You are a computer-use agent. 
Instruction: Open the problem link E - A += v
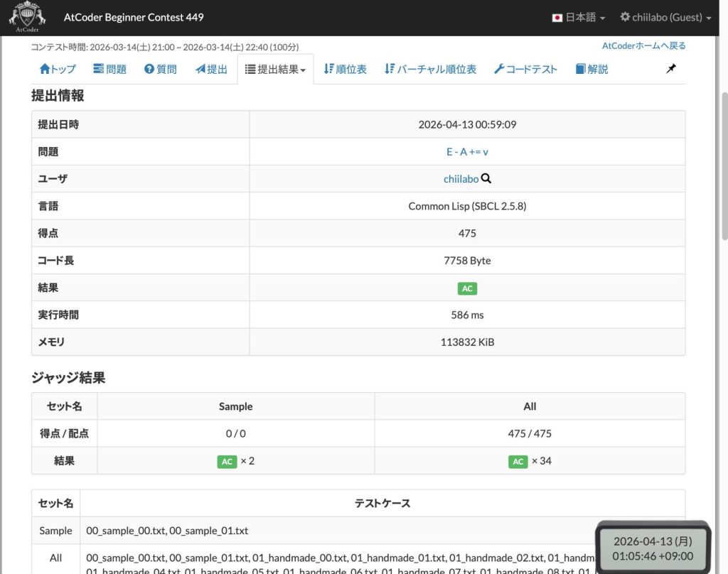[x=467, y=152]
